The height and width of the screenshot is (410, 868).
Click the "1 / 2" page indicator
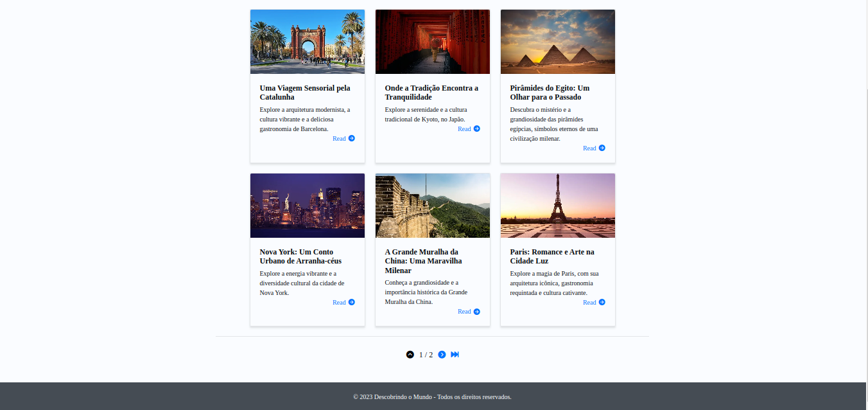426,355
